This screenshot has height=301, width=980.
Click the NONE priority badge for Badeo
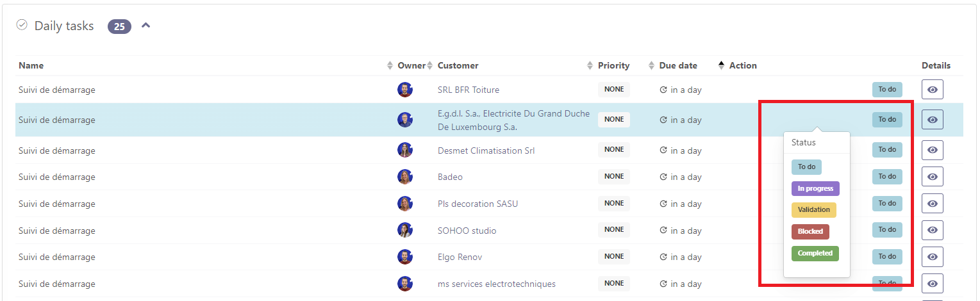[613, 177]
